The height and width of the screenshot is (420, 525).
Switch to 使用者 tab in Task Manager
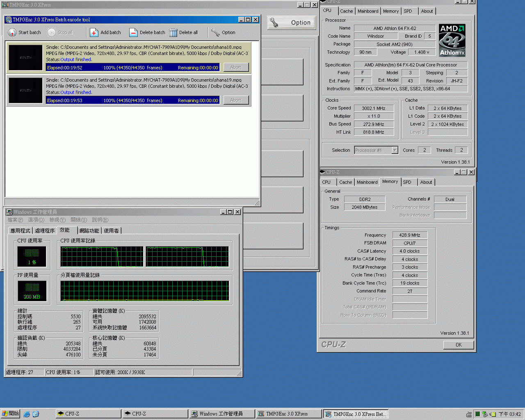(111, 231)
